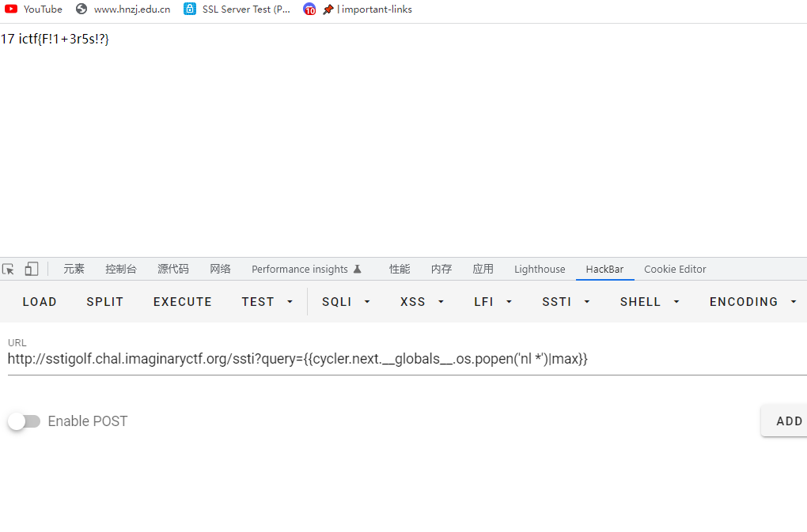807x532 pixels.
Task: Switch to the Lighthouse tab
Action: point(540,269)
